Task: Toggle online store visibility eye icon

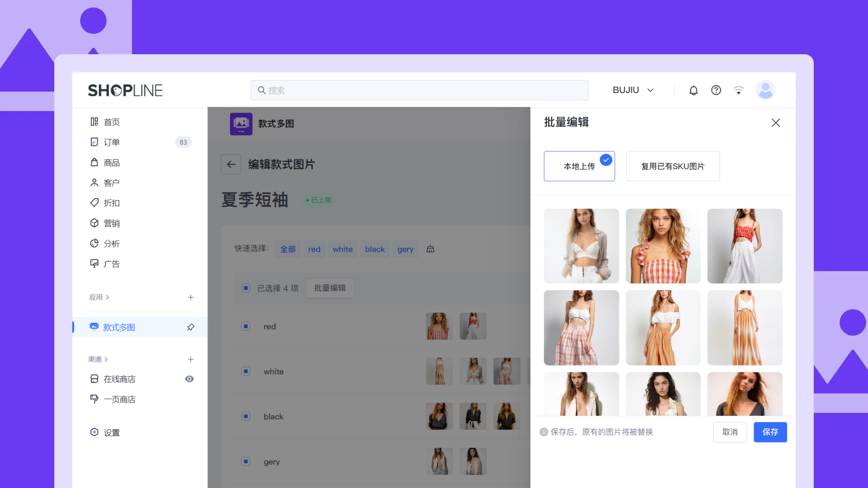Action: [x=189, y=379]
